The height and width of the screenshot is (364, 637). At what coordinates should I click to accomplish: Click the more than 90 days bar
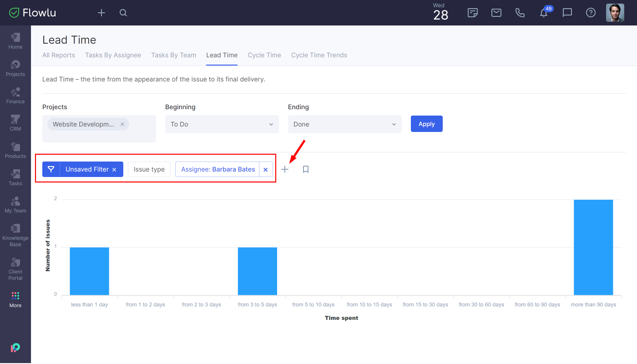click(x=593, y=247)
